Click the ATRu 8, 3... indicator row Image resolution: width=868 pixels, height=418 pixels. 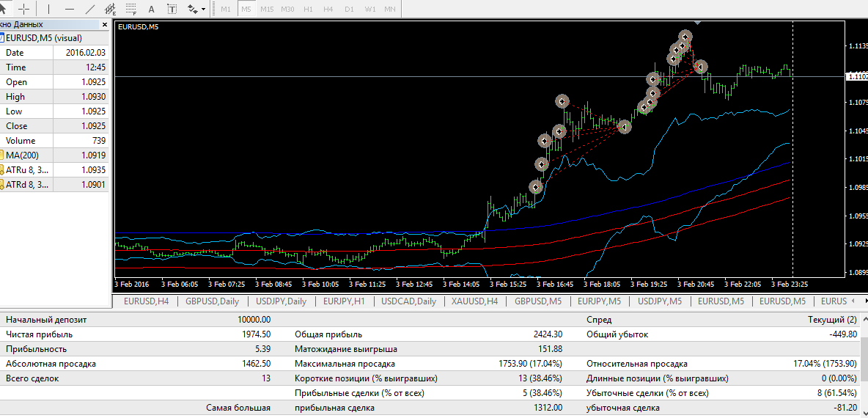[x=54, y=170]
